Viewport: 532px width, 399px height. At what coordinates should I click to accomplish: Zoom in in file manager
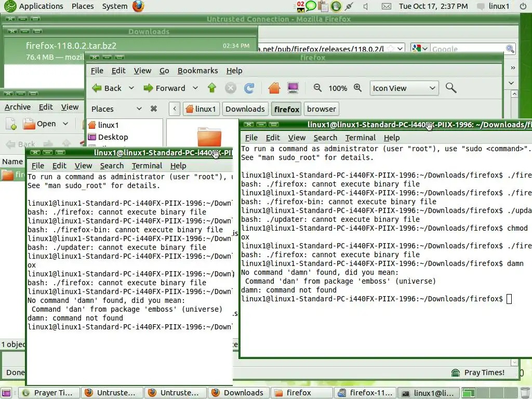pyautogui.click(x=357, y=88)
